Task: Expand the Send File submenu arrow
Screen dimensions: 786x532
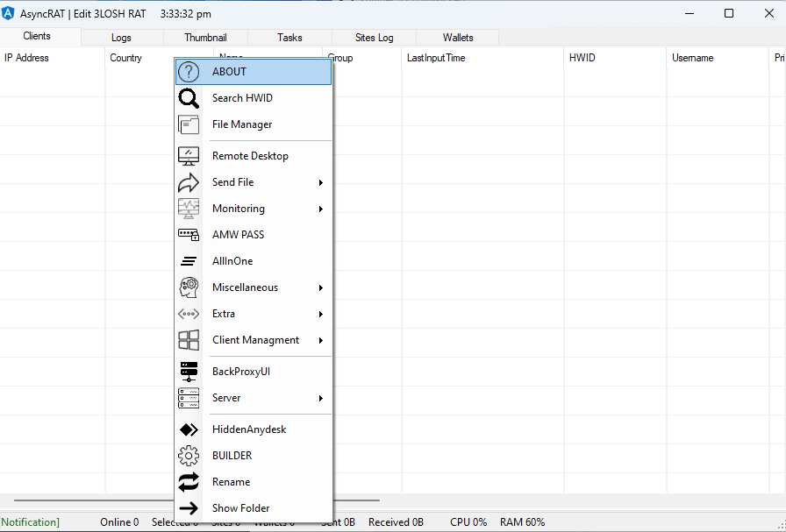Action: [x=321, y=183]
